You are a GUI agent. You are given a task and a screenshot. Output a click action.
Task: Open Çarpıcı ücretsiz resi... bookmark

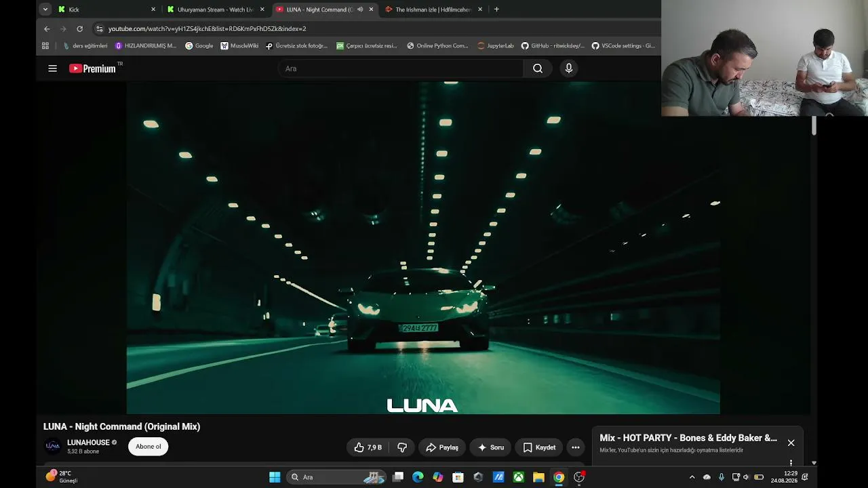point(367,46)
